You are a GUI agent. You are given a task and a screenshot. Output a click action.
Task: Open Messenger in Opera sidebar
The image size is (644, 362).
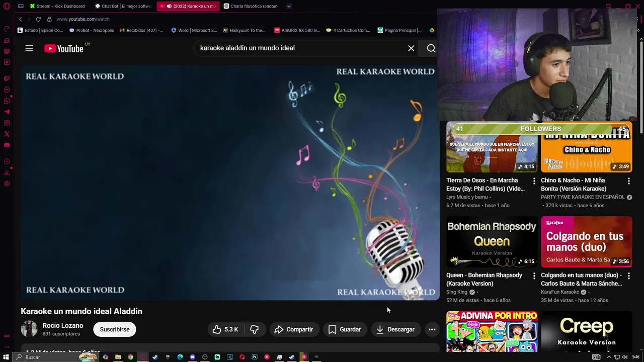[x=7, y=89]
